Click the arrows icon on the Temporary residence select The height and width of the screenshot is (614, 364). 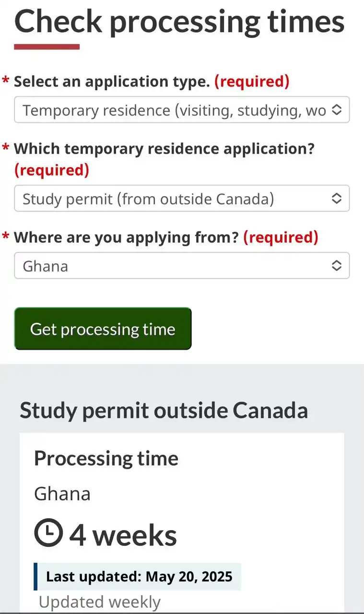(337, 110)
